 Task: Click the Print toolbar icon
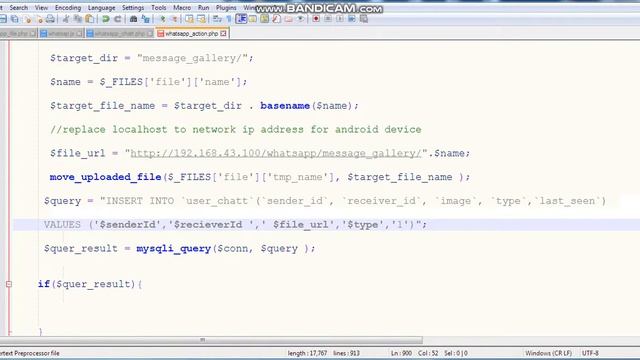(x=50, y=19)
